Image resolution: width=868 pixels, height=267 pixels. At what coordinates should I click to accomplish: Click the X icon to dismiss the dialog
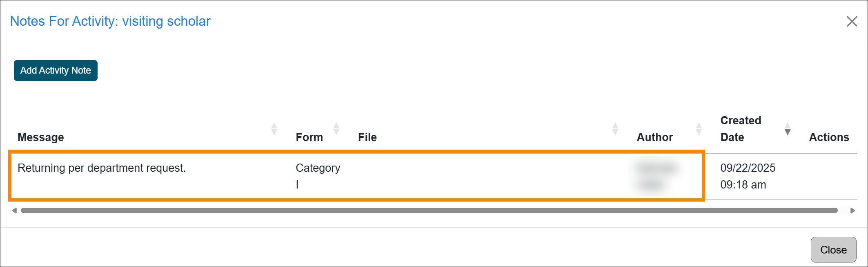852,21
